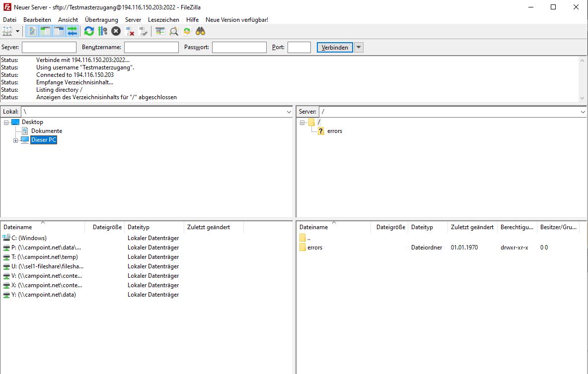The width and height of the screenshot is (588, 374).
Task: Click the remote Server path field
Action: click(x=449, y=112)
